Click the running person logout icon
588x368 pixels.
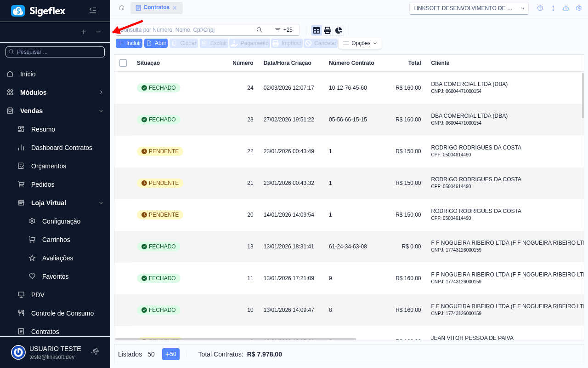tap(95, 352)
